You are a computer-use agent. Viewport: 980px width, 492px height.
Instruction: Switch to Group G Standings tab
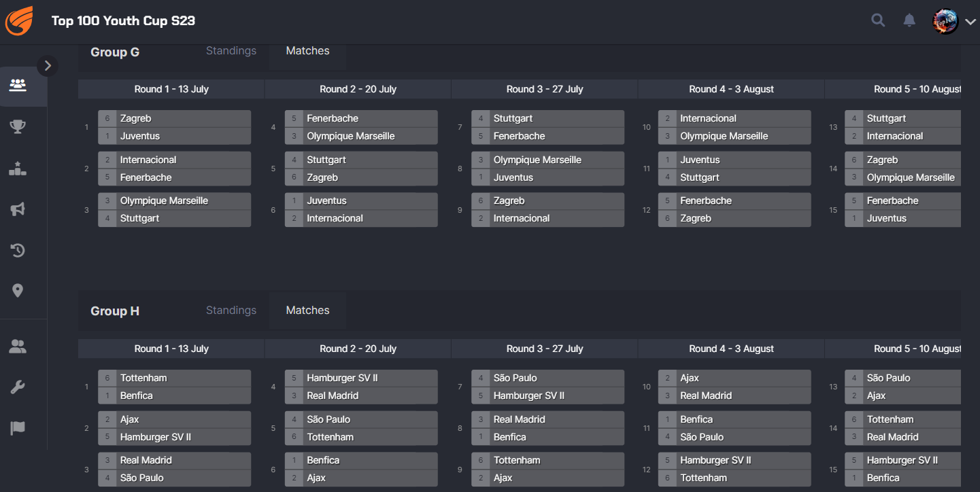[231, 51]
